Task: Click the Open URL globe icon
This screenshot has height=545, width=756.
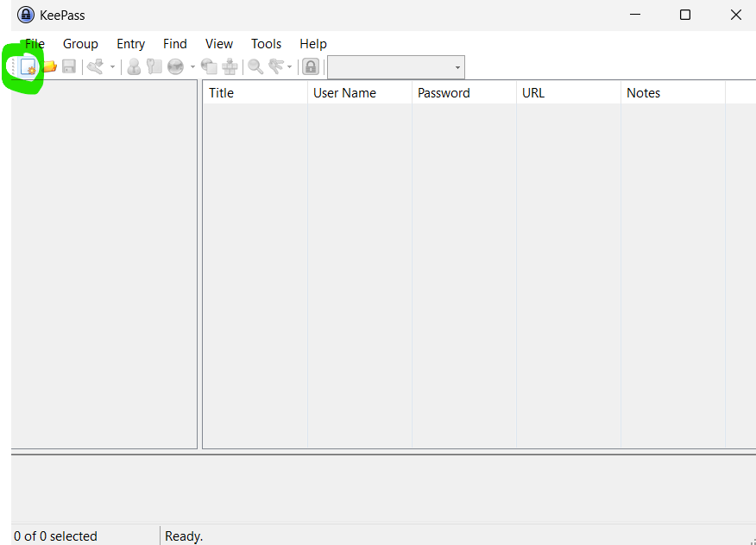Action: coord(175,67)
